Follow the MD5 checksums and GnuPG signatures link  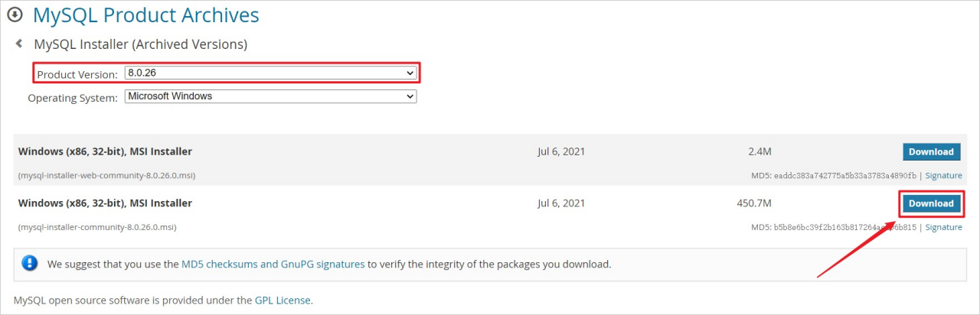(273, 264)
